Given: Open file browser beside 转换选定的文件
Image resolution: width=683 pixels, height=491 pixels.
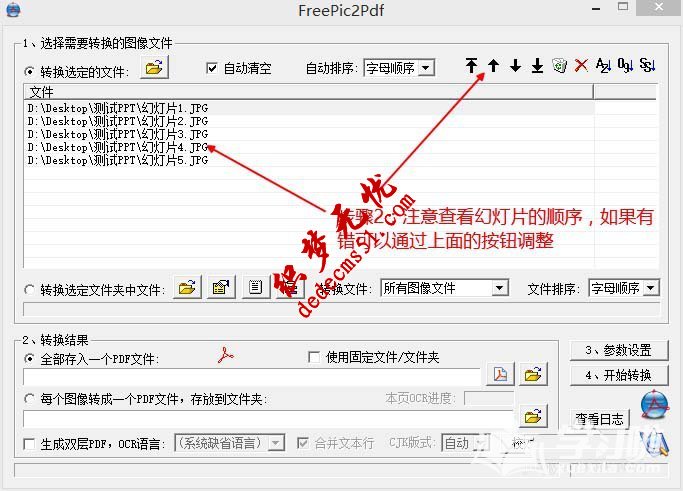Looking at the screenshot, I should tap(154, 68).
